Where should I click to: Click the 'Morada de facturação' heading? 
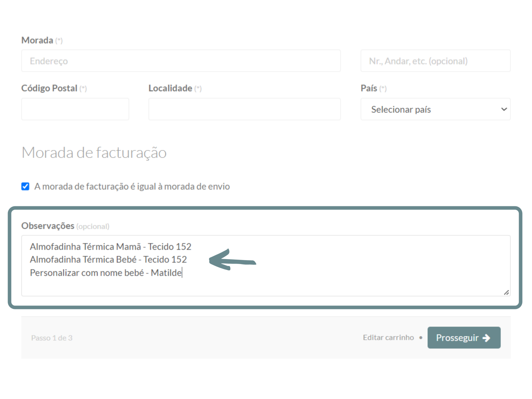click(x=94, y=153)
